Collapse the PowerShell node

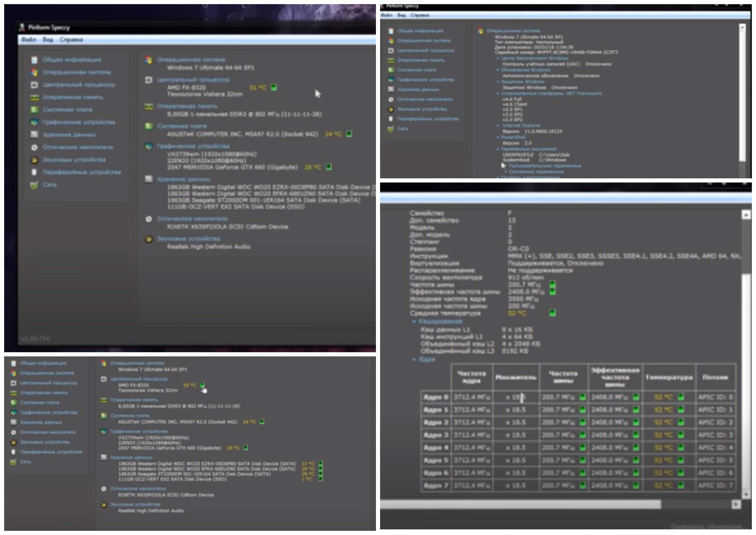point(498,137)
